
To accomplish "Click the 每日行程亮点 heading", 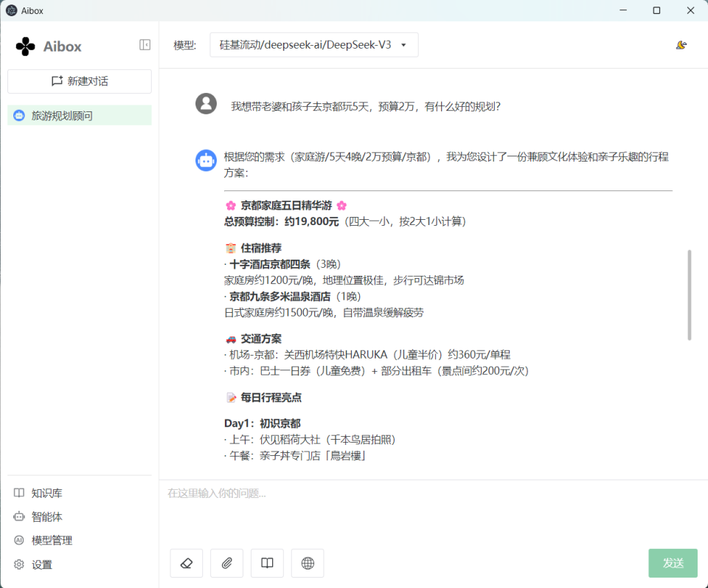I will [x=263, y=398].
